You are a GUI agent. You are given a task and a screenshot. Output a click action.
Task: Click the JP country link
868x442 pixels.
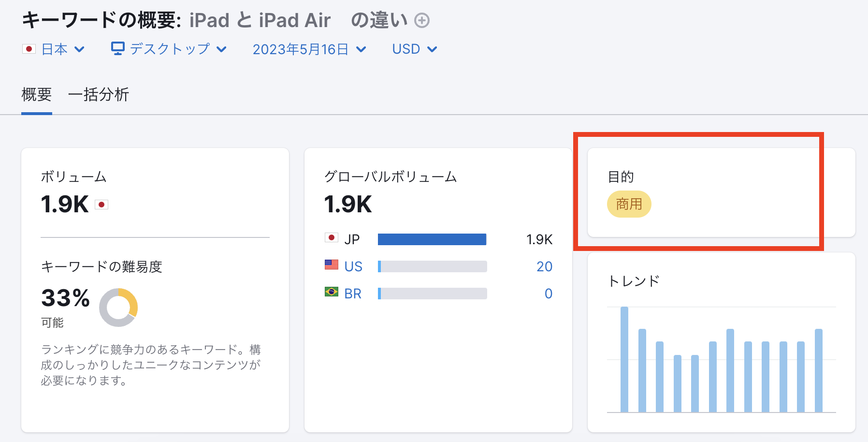pos(353,239)
